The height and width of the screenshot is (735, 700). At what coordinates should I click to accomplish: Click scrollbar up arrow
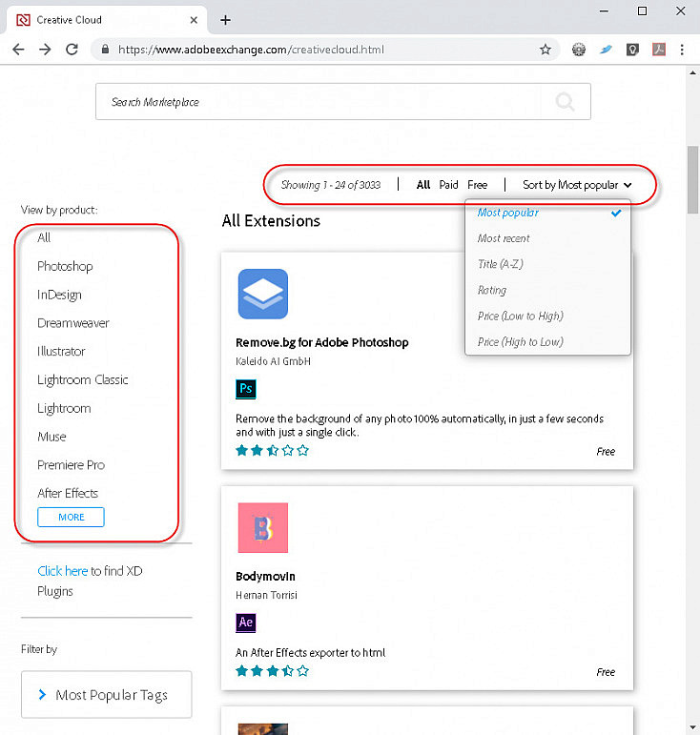point(693,72)
